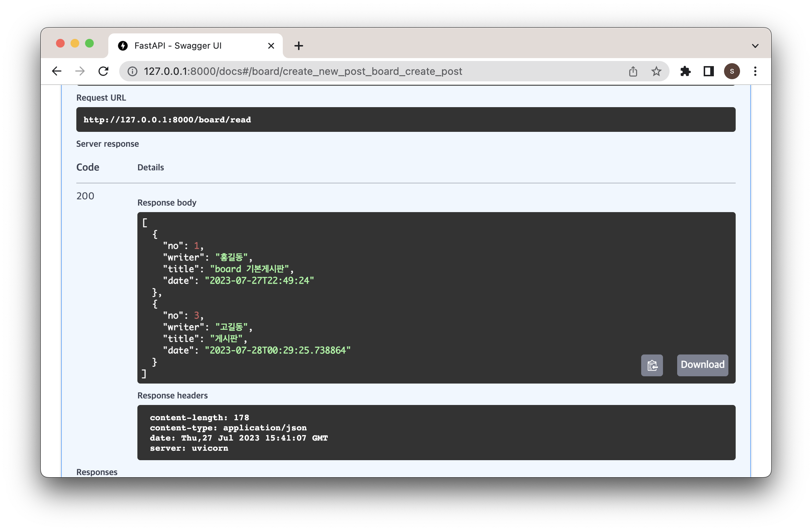
Task: Open the site information icon
Action: click(132, 72)
